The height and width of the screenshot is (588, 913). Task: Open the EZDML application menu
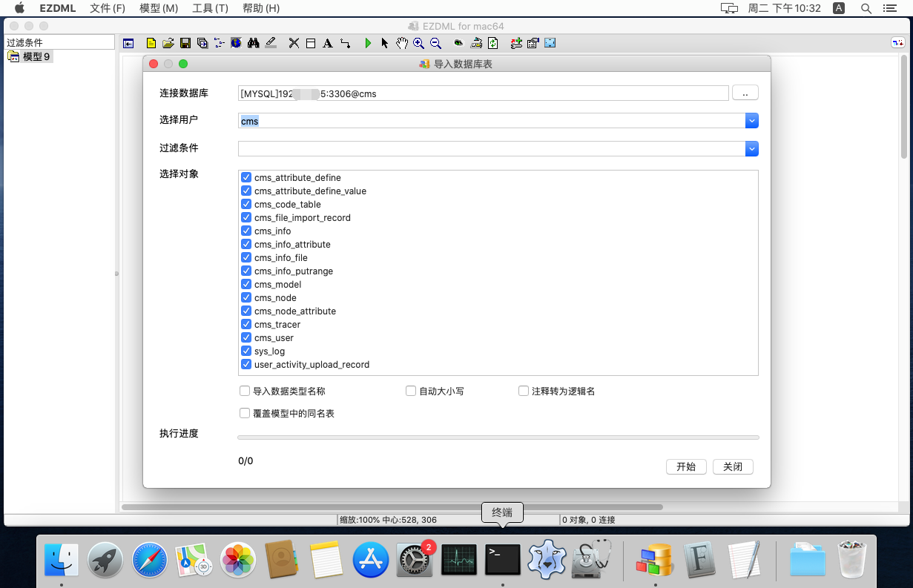coord(58,8)
